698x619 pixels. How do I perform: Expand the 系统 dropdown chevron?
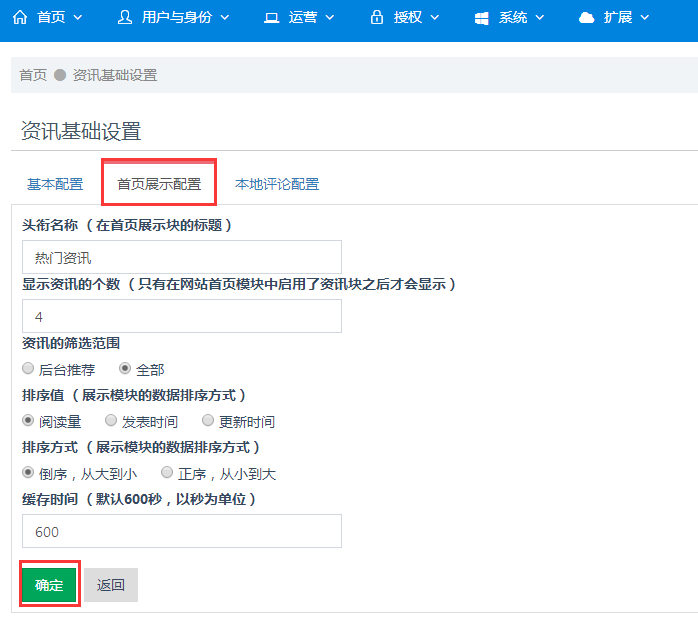coord(540,18)
